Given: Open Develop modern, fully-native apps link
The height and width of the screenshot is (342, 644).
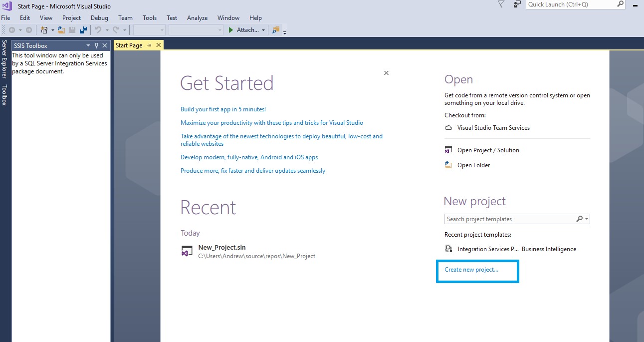Looking at the screenshot, I should pos(249,157).
